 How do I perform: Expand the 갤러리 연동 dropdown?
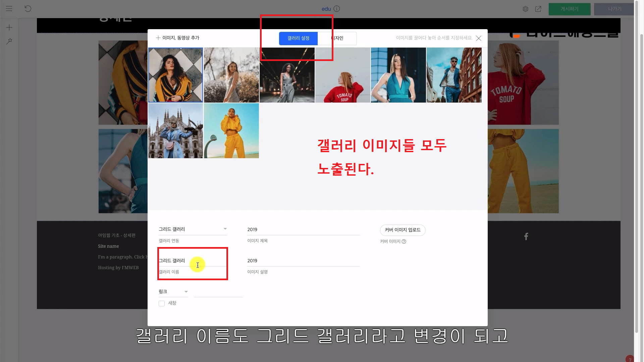(x=193, y=229)
